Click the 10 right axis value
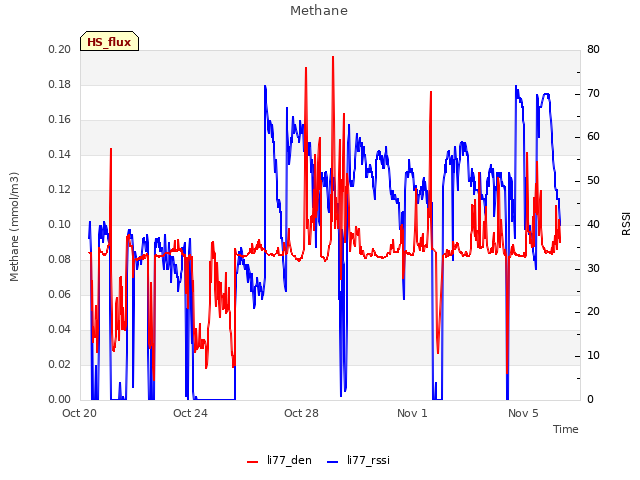Image resolution: width=640 pixels, height=480 pixels. pos(593,356)
